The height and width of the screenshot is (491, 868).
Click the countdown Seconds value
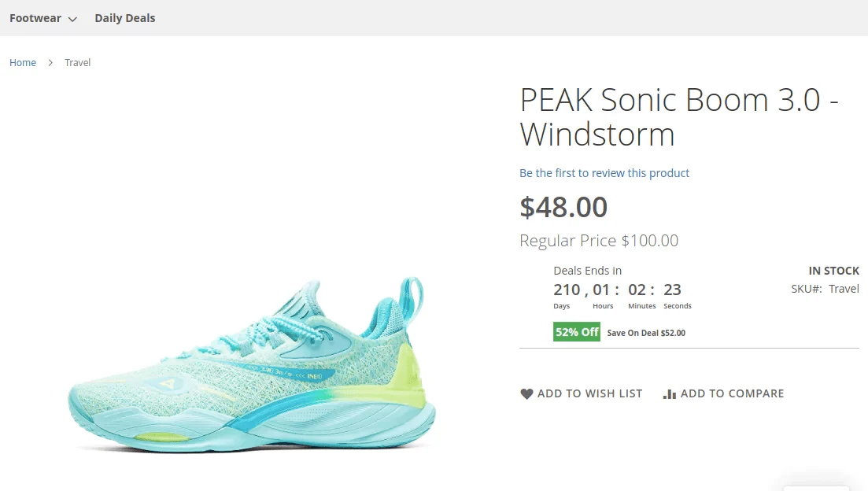[x=672, y=290]
